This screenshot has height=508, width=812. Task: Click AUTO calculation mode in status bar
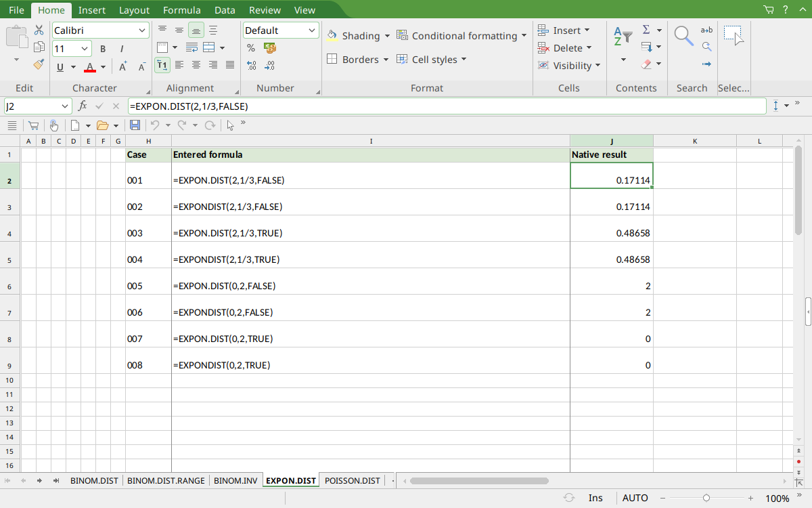[635, 498]
